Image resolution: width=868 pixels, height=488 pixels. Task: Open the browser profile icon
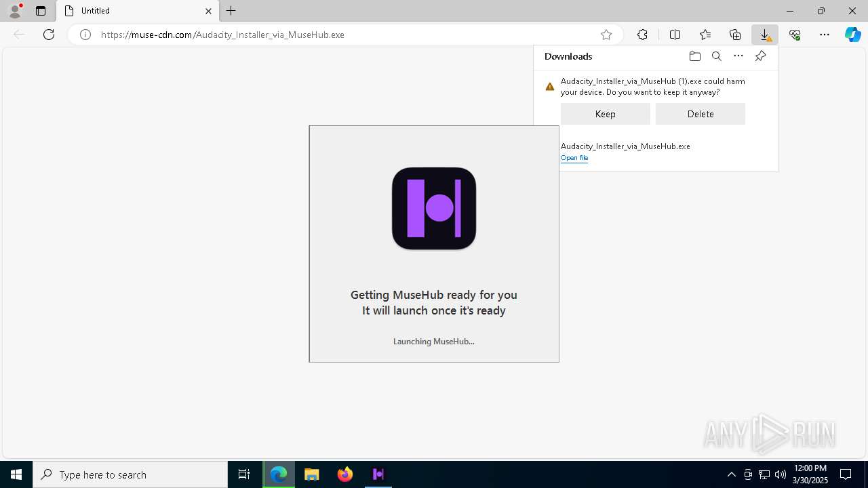point(15,10)
